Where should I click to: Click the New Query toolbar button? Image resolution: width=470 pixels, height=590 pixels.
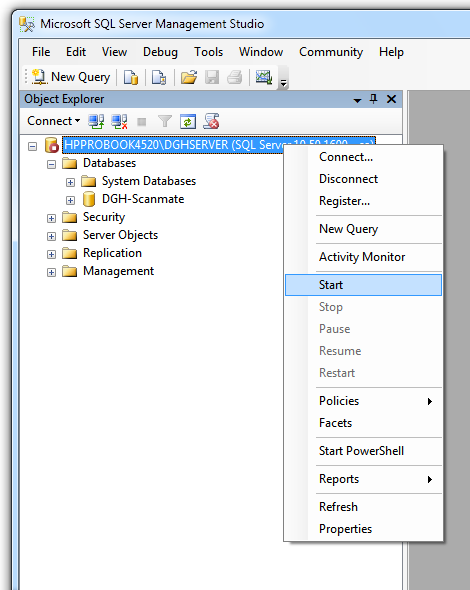coord(71,77)
